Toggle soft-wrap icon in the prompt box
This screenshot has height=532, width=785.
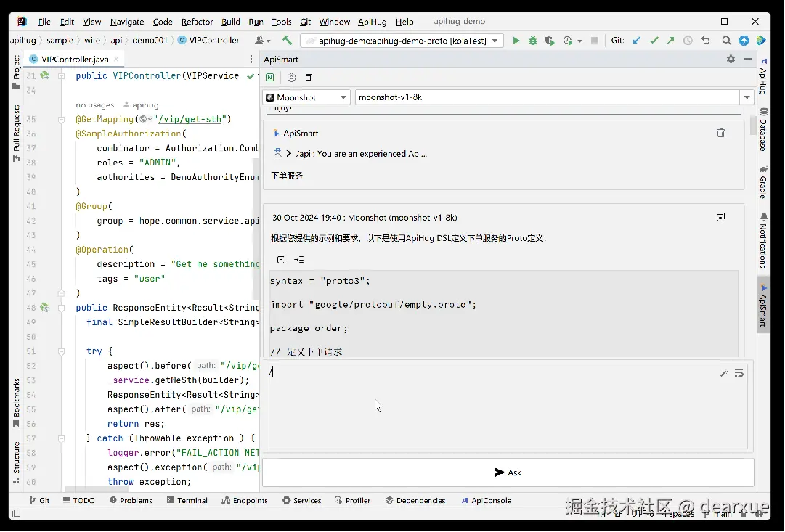pos(739,373)
